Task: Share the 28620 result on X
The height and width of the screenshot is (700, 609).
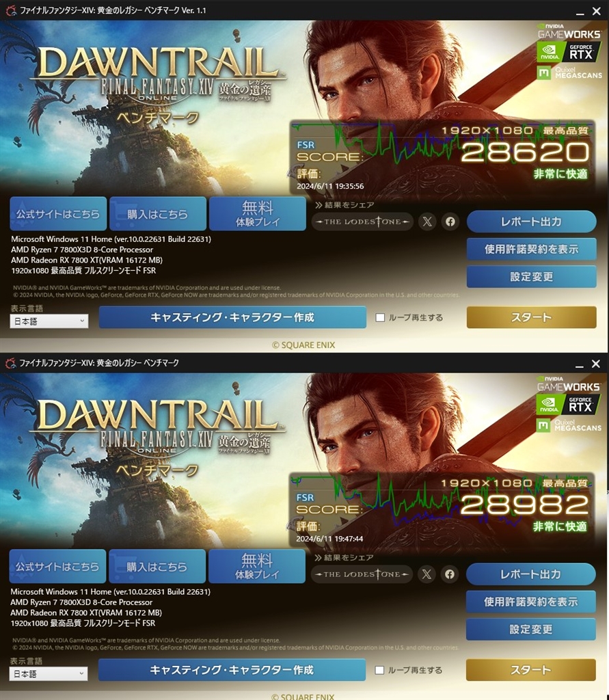Action: (x=427, y=221)
